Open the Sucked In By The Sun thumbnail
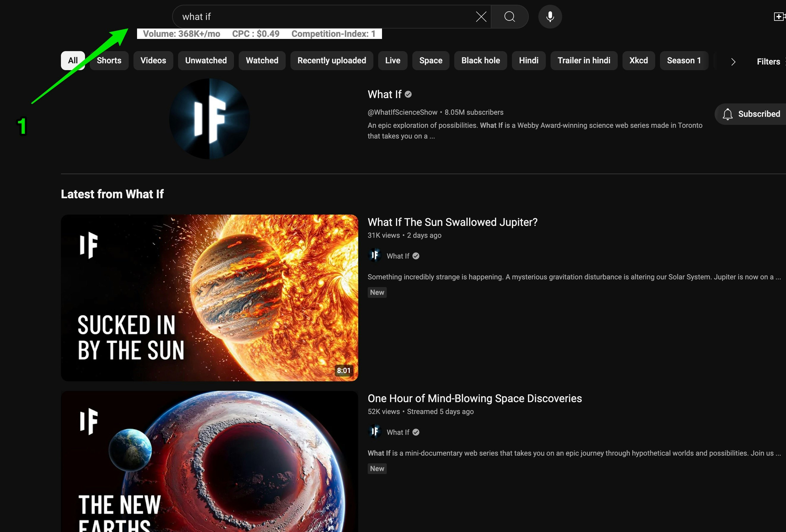Viewport: 786px width, 532px height. coord(209,298)
